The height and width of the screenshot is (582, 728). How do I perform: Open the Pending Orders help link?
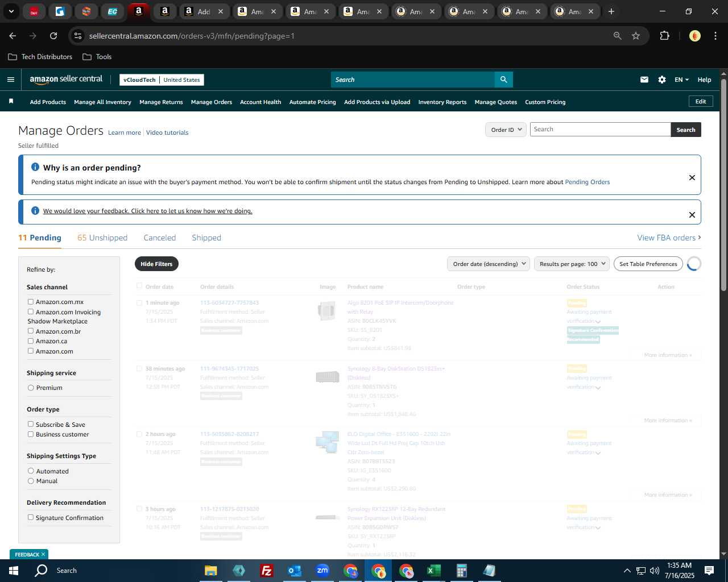pos(588,182)
